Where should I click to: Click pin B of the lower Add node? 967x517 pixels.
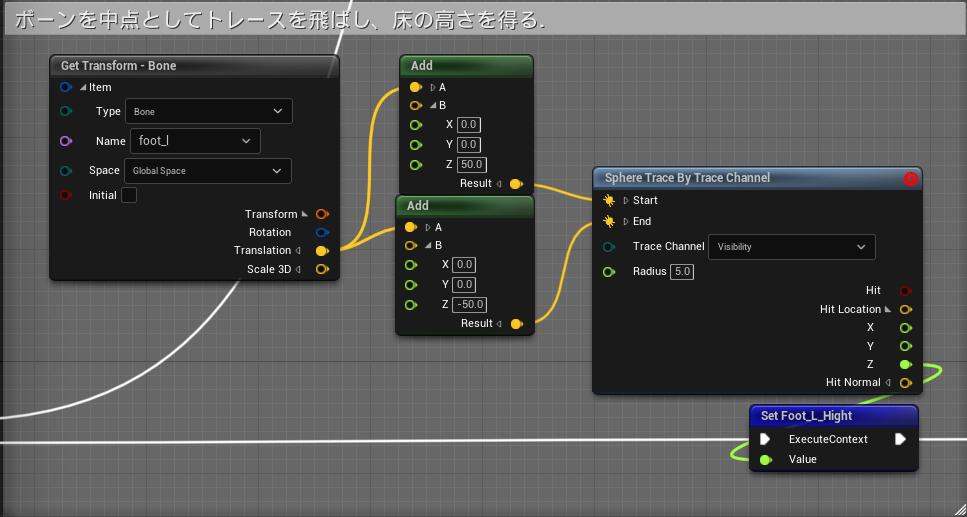(411, 246)
